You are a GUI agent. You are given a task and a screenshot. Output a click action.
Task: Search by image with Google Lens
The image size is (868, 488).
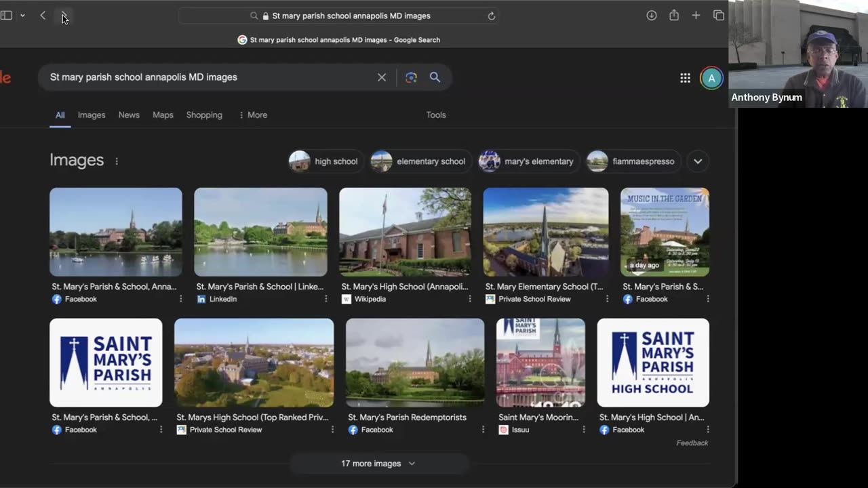pos(411,77)
